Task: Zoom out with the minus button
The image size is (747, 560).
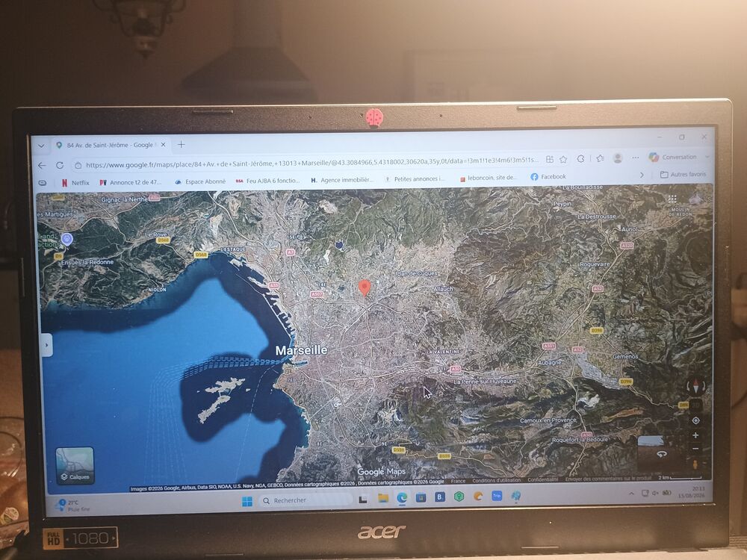Action: (x=695, y=449)
